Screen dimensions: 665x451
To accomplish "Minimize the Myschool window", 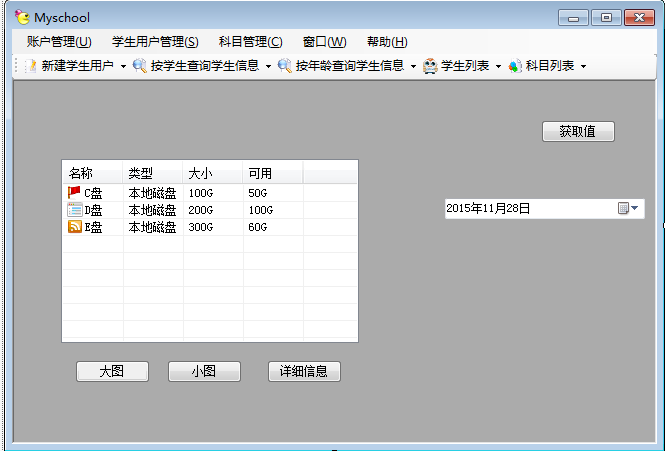I will tap(573, 18).
